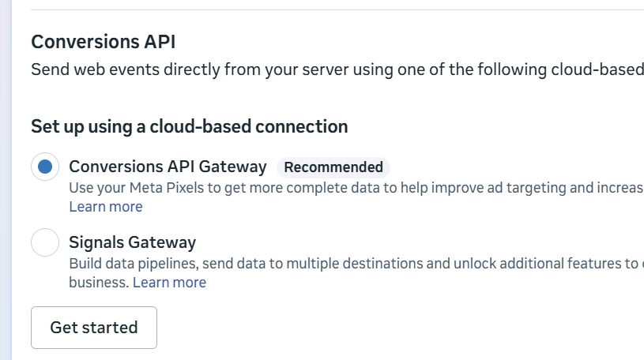Click the 'Send web events directly' description

(337, 69)
